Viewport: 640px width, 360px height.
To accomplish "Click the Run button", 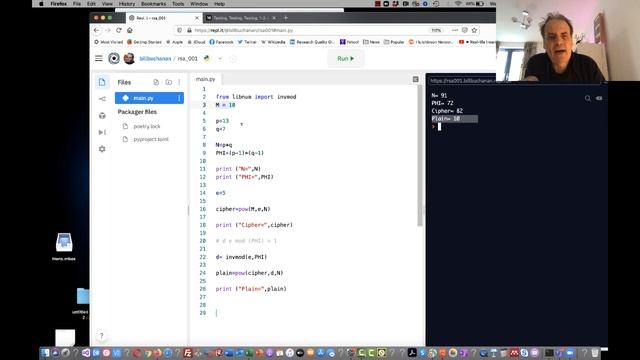I will pos(346,59).
